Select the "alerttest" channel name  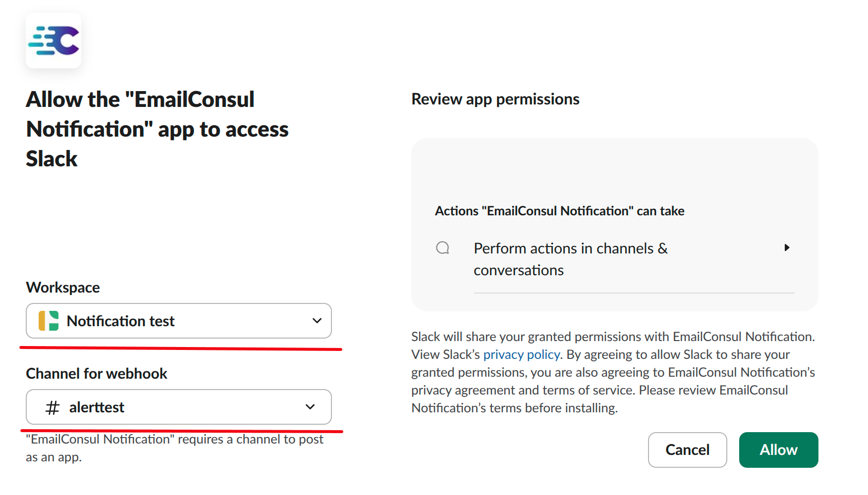point(97,407)
